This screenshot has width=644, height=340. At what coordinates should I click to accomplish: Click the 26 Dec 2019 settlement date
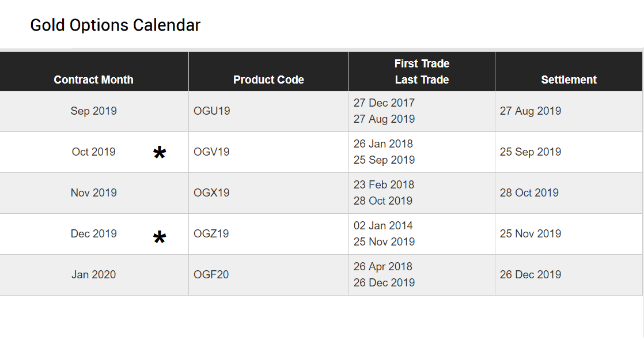click(531, 275)
